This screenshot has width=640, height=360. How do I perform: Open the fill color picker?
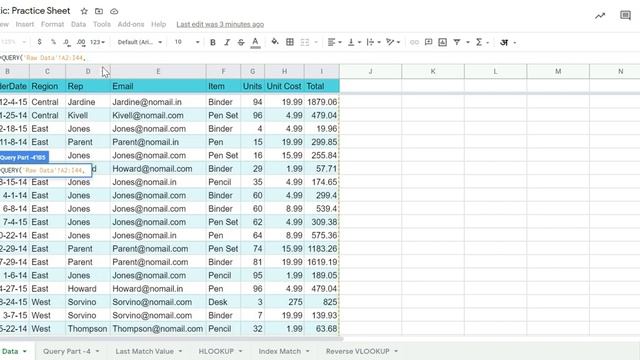coord(275,42)
